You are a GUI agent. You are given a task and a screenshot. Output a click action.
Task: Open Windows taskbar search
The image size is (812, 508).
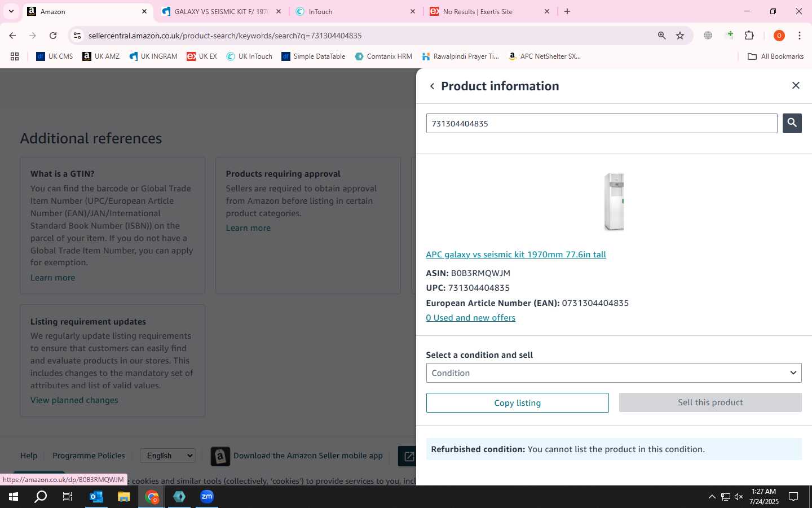[x=41, y=497]
